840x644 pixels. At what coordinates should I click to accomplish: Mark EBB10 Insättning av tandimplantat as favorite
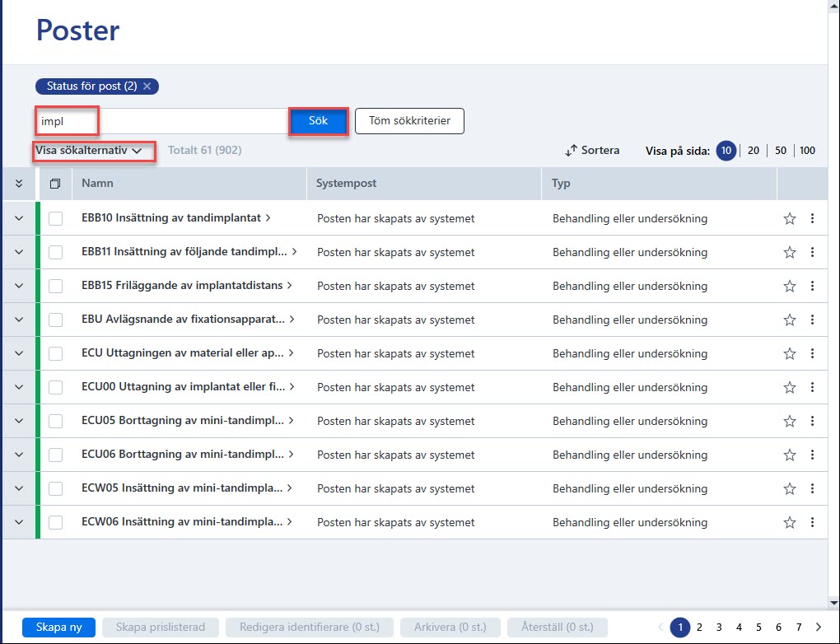[789, 218]
